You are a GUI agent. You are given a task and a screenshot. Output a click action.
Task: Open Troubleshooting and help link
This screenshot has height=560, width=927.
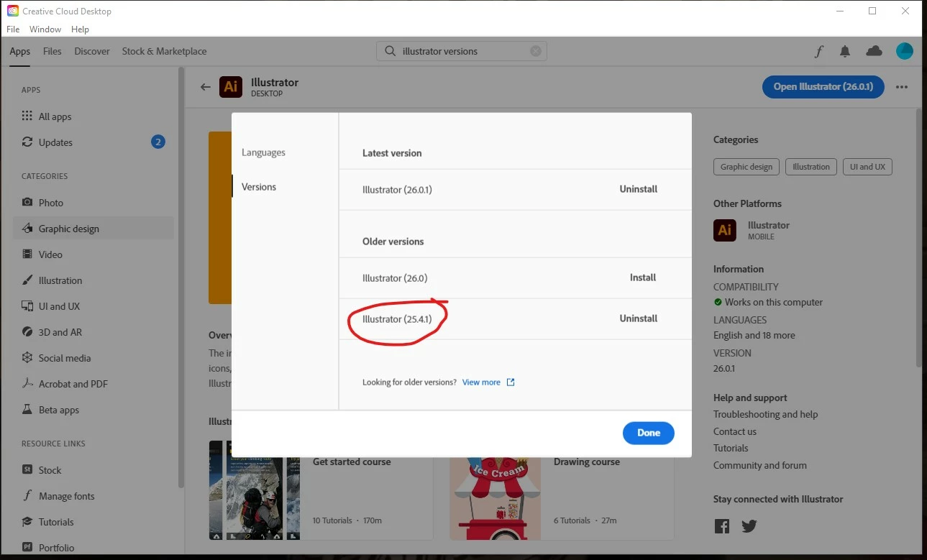tap(765, 414)
